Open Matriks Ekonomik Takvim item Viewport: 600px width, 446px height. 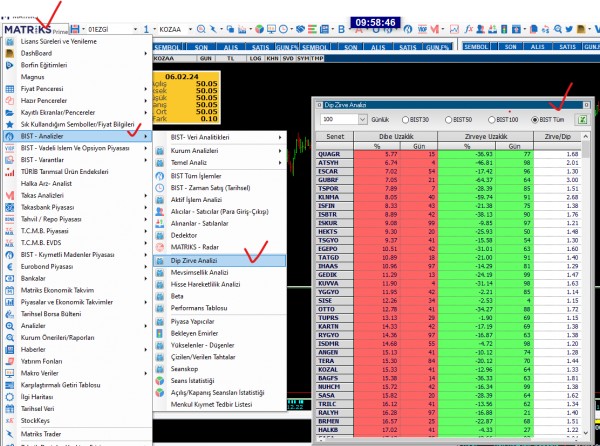[x=57, y=290]
